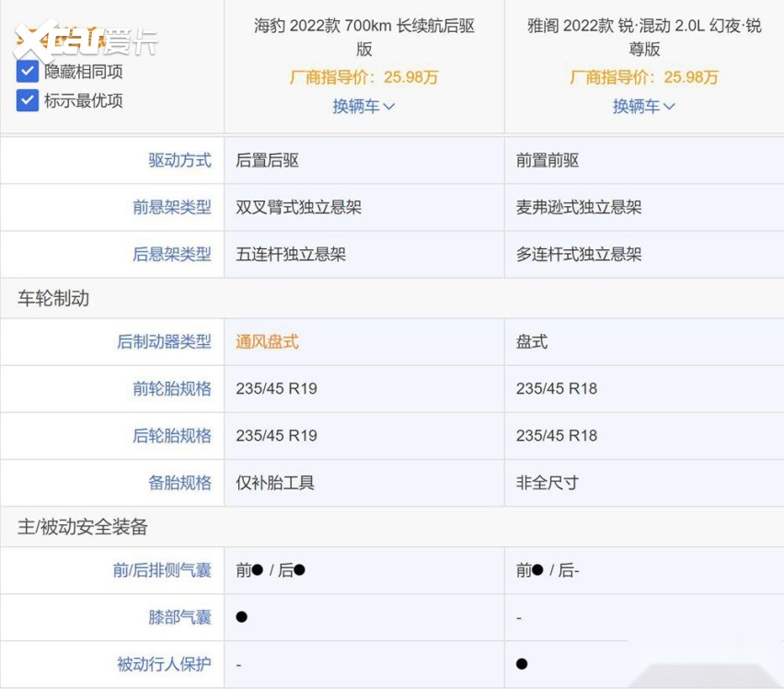Click the 前悬架类型 parameter label
The width and height of the screenshot is (784, 689).
coord(171,207)
